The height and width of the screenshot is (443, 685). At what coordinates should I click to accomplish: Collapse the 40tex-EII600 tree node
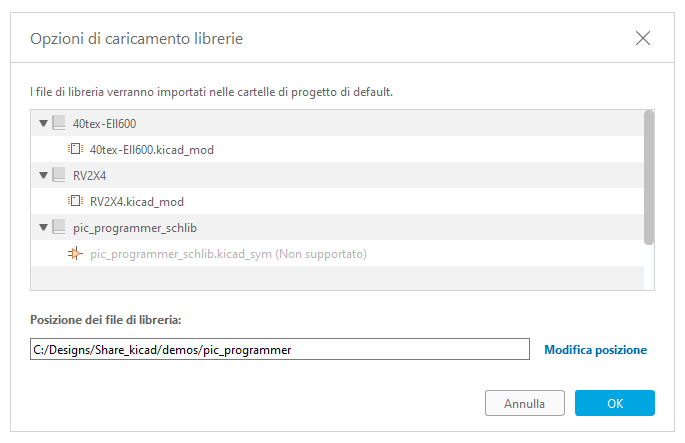[43, 124]
